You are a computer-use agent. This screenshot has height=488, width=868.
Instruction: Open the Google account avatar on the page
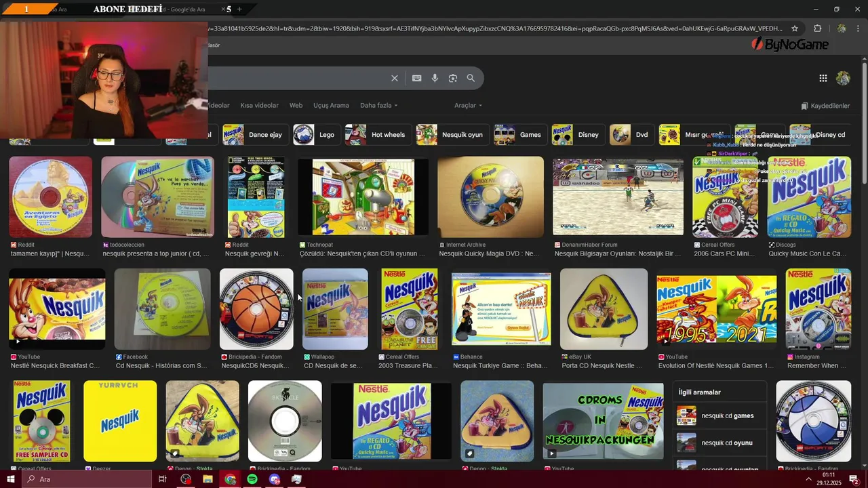(x=843, y=78)
